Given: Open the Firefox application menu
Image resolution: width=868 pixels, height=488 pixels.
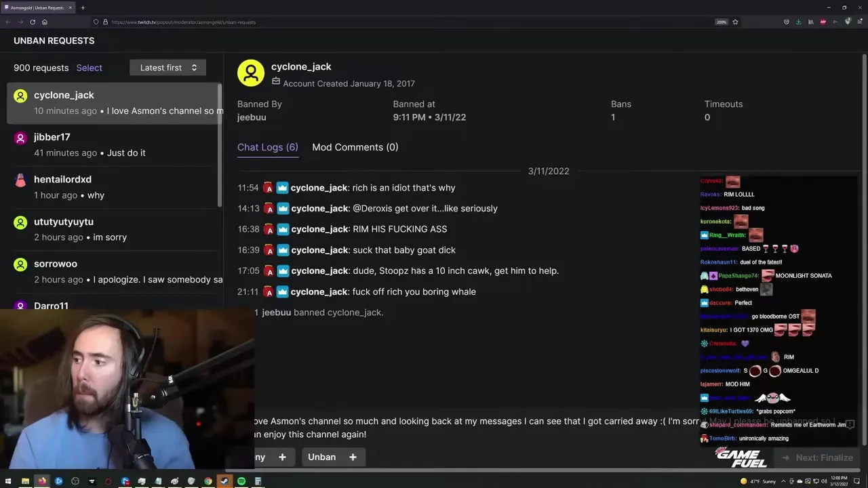Looking at the screenshot, I should [859, 22].
